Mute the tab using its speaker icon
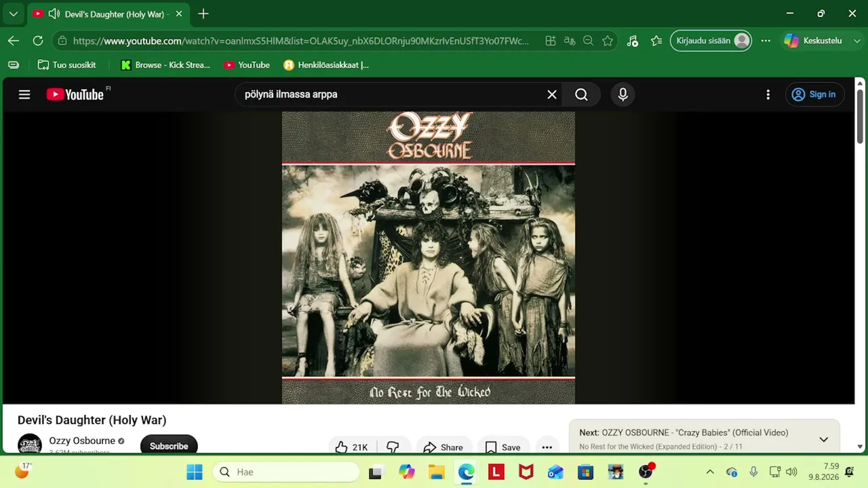The width and height of the screenshot is (868, 488). point(54,14)
